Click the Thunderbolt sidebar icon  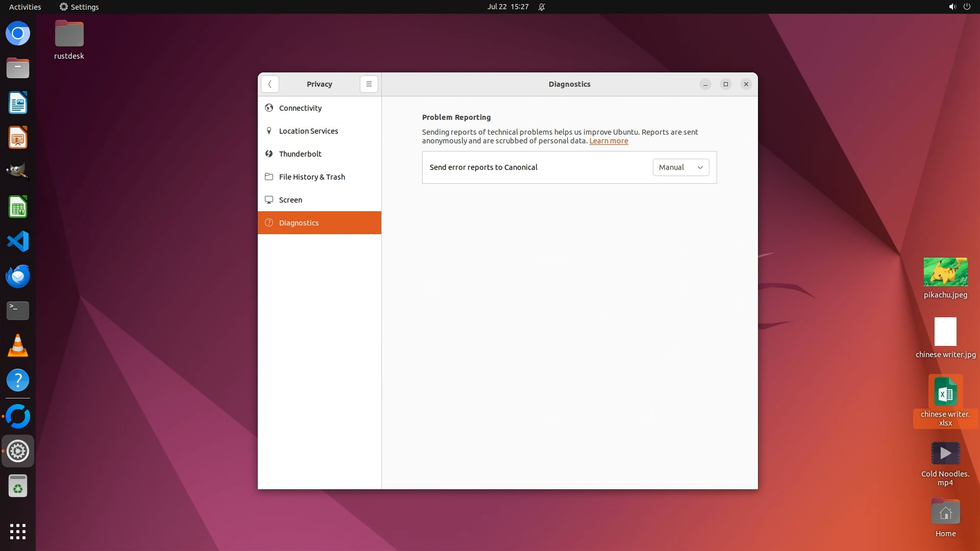click(x=269, y=154)
